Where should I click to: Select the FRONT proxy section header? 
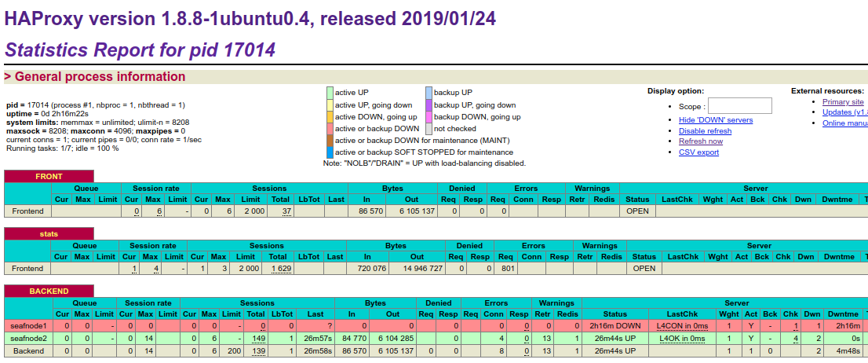49,177
